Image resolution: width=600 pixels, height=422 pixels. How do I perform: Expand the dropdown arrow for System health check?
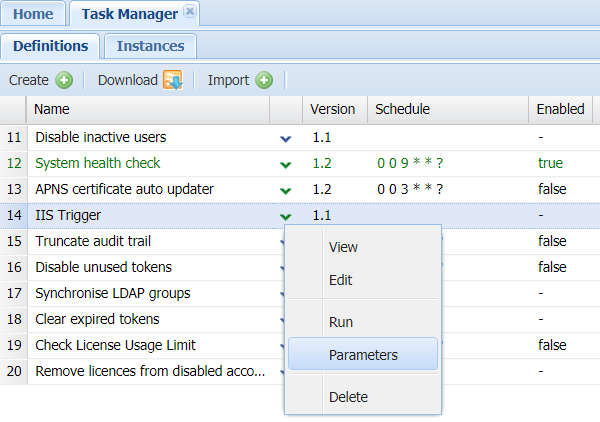point(286,164)
